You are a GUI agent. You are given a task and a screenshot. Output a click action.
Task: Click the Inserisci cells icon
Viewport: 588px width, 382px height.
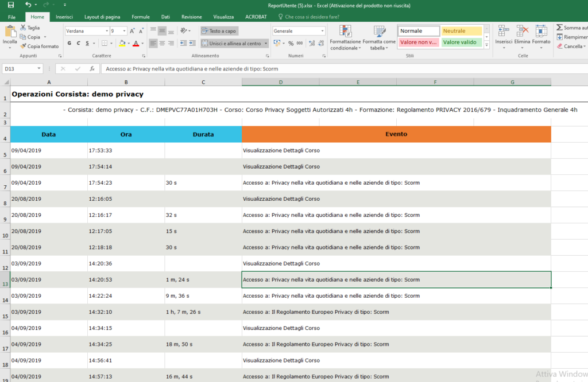pyautogui.click(x=504, y=32)
